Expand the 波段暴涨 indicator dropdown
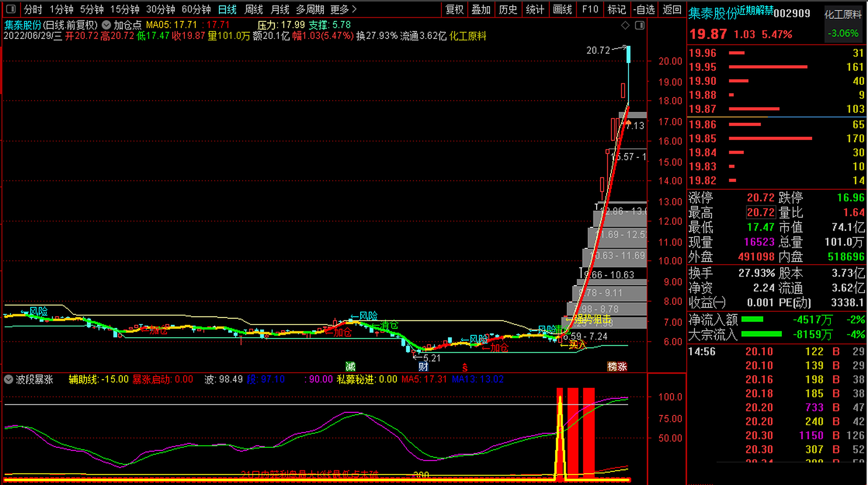 tap(8, 379)
